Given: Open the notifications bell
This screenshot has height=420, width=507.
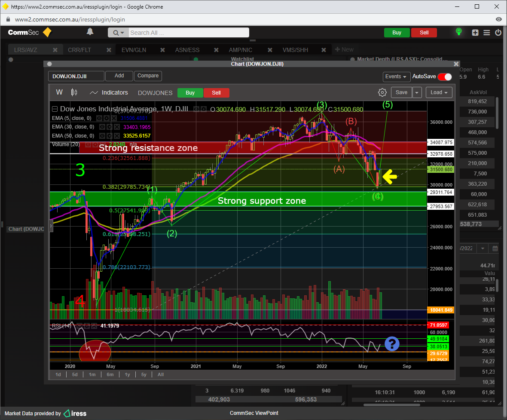Looking at the screenshot, I should pos(90,32).
